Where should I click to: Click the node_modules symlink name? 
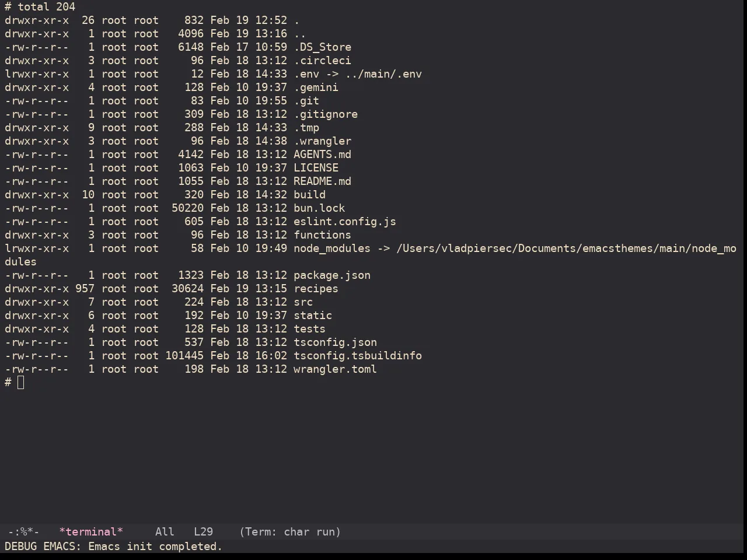[332, 249]
